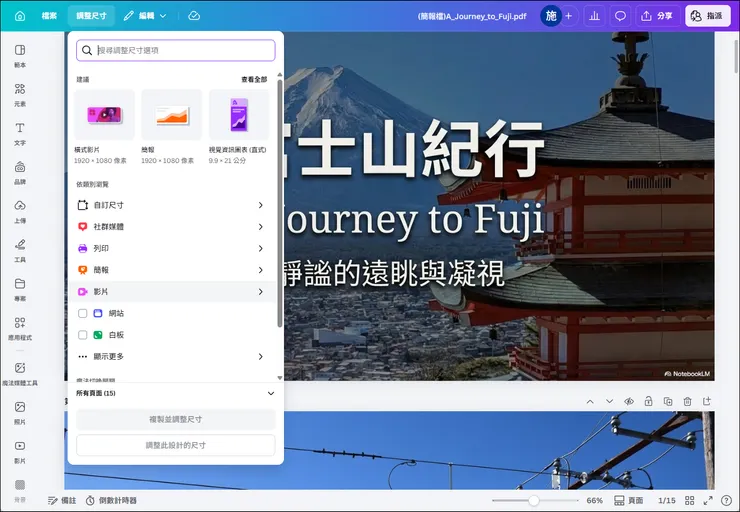Open the 工具 tools panel
740x512 pixels.
20,251
